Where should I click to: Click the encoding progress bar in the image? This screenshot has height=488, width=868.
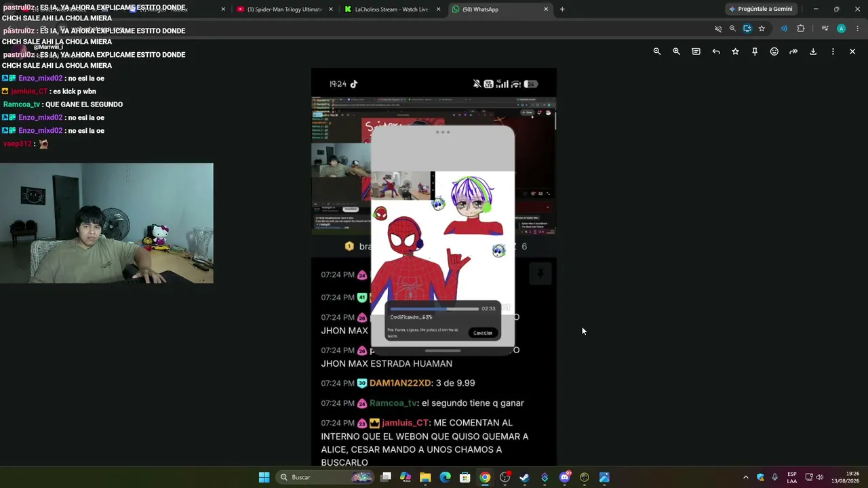pos(434,309)
